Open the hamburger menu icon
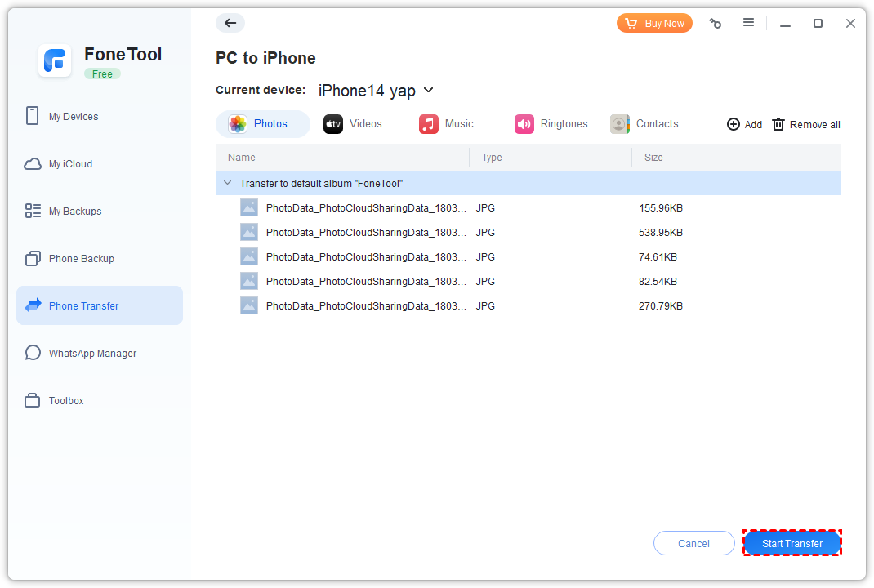This screenshot has width=874, height=588. point(748,23)
